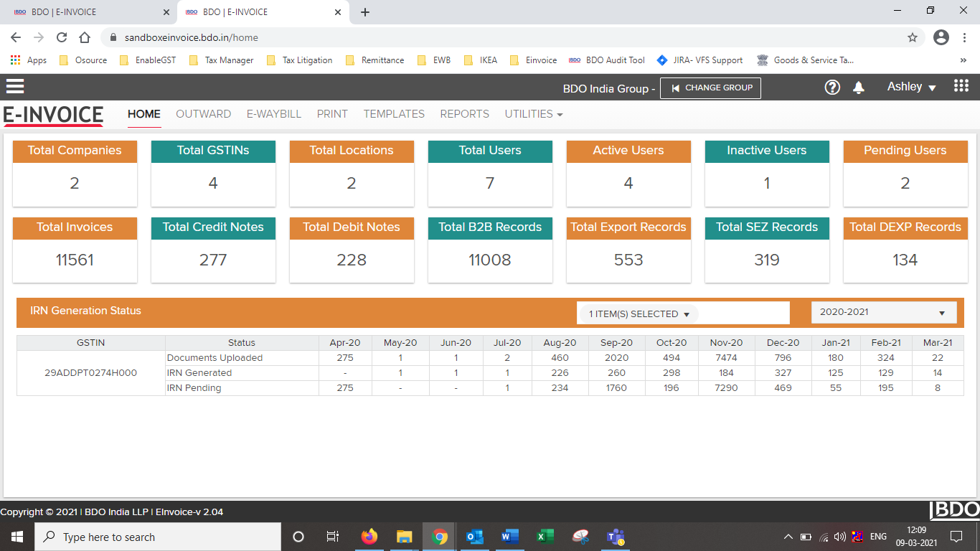Open the BDO Audit Tool bookmark
The image size is (980, 551).
tap(607, 60)
